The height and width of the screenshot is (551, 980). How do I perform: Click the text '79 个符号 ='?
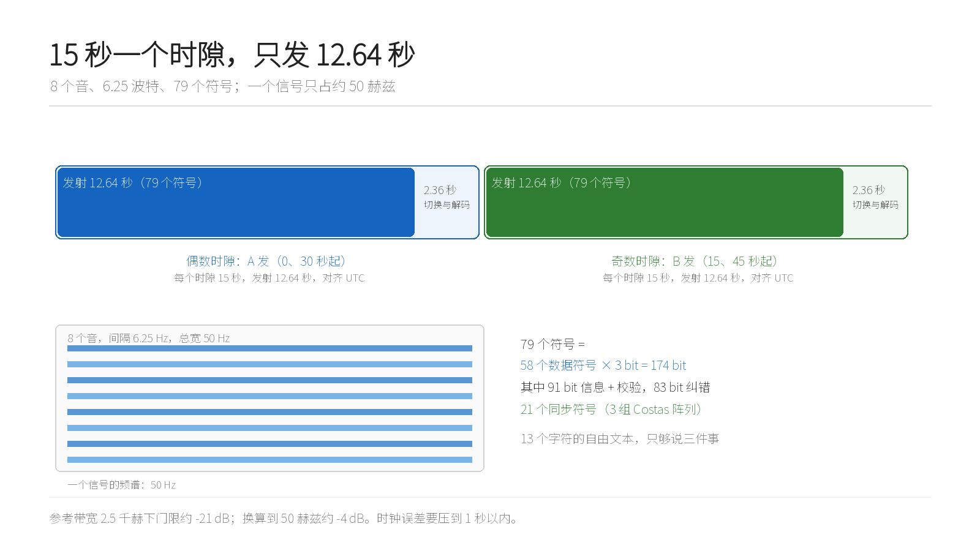pos(552,344)
